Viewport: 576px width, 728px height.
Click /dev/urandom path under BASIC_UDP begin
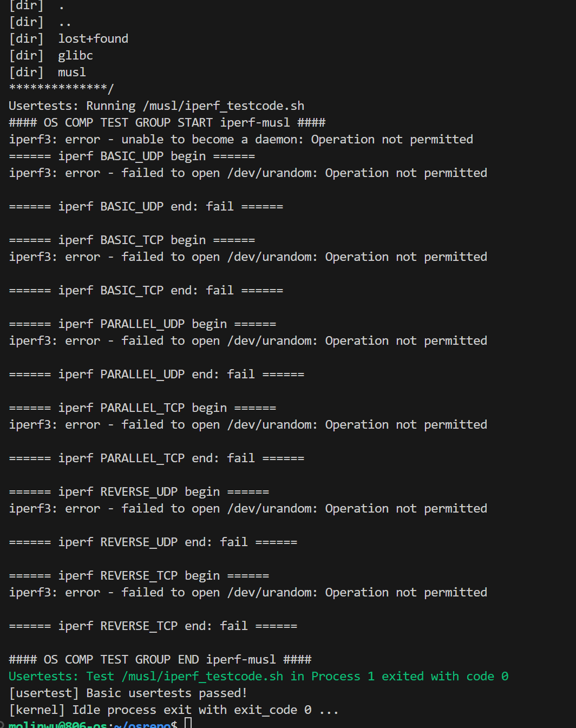pos(272,173)
